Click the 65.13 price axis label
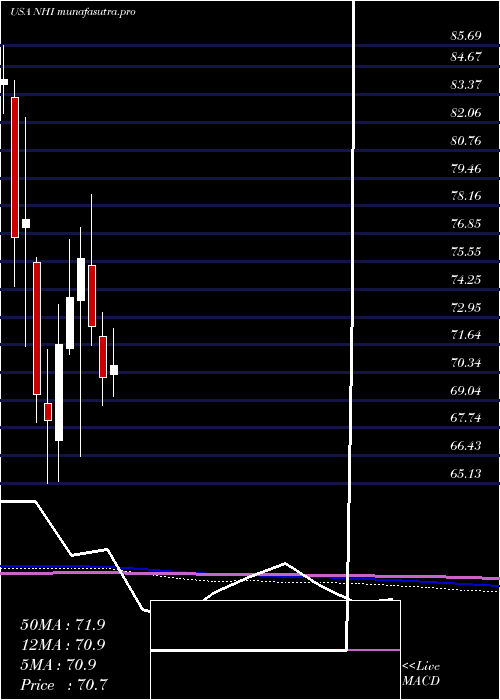 466,474
